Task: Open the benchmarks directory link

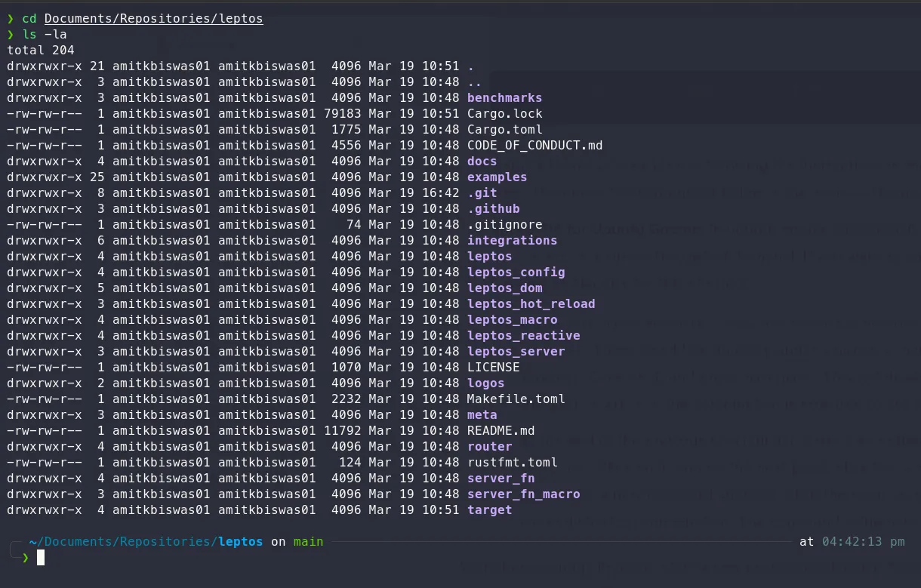Action: coord(504,97)
